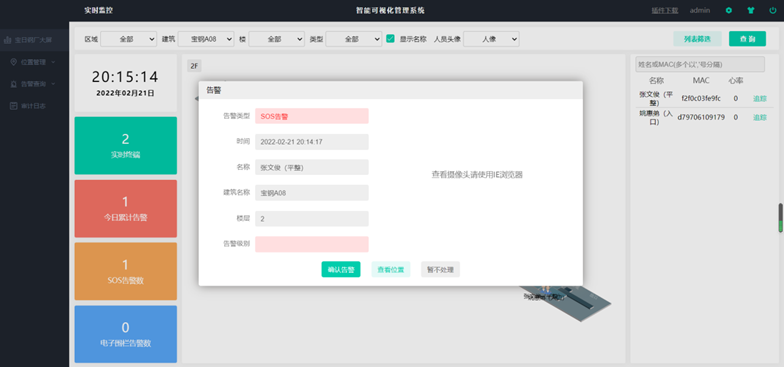The image size is (784, 367).
Task: Select the 2F floor tab
Action: (x=194, y=66)
